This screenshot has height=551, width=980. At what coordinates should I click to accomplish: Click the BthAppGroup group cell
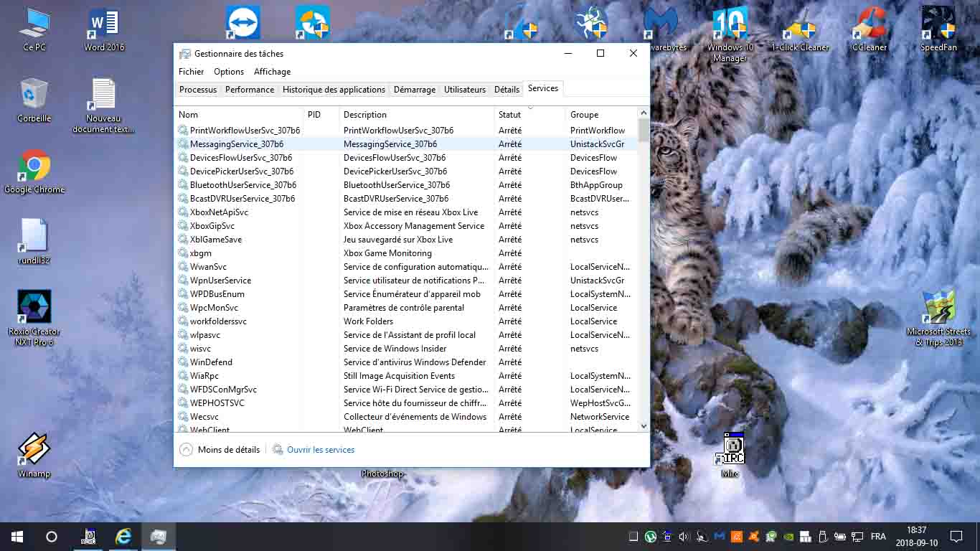point(596,185)
